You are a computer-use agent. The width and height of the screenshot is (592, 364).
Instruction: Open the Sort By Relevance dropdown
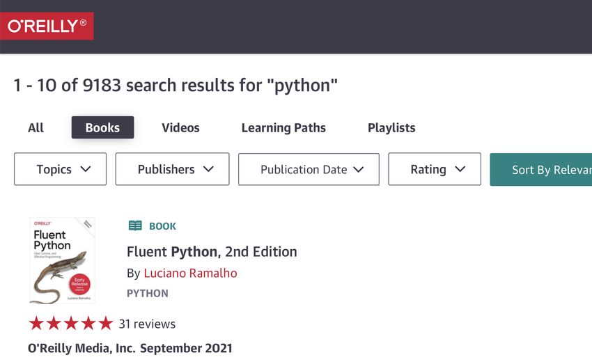(541, 169)
